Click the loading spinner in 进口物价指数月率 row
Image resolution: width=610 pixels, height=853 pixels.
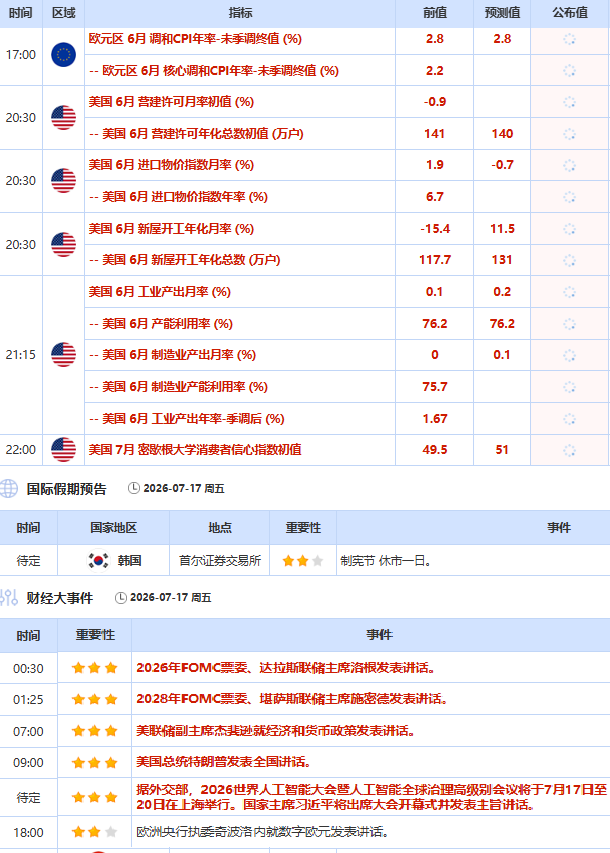pos(569,165)
